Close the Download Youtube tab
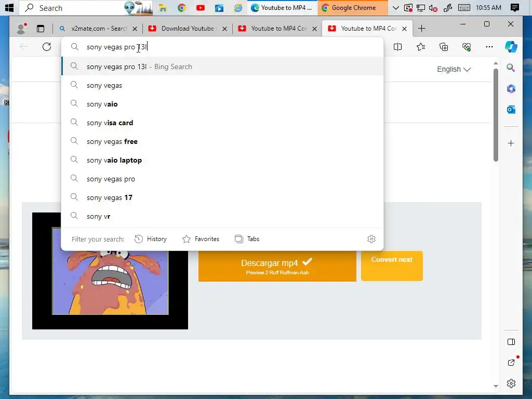Viewport: 532px width, 399px height. (224, 29)
